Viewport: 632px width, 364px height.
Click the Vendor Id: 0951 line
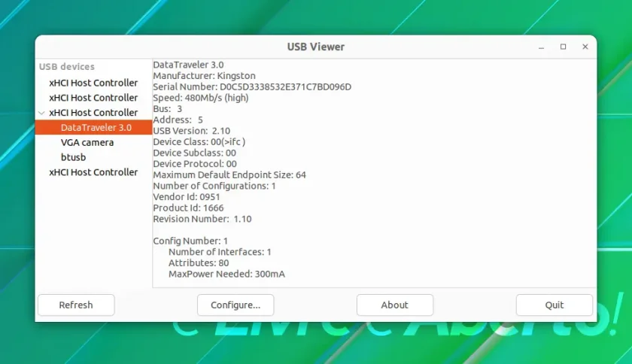click(187, 197)
